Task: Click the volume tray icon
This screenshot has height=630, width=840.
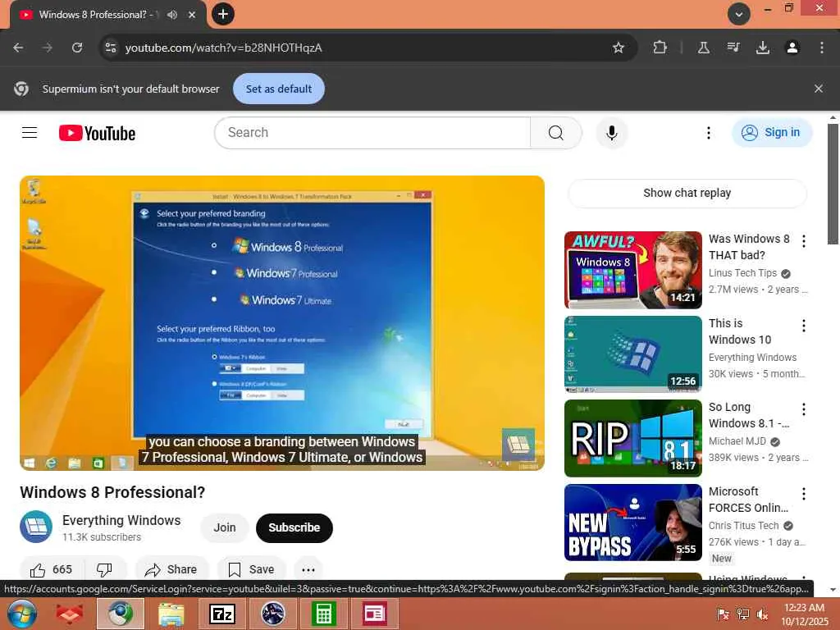Action: tap(762, 614)
